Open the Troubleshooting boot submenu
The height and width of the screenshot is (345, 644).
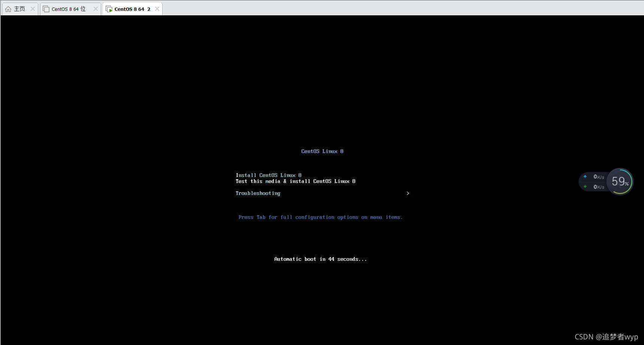click(258, 193)
